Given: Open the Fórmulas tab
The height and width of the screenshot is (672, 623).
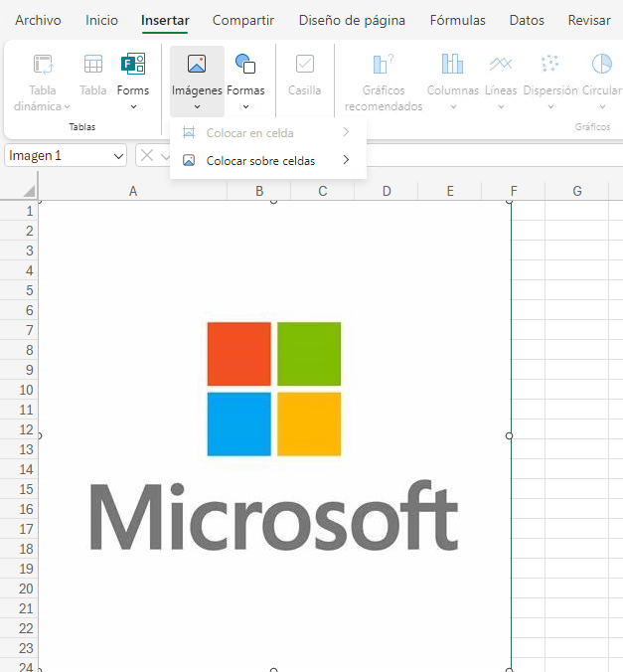Looking at the screenshot, I should [x=457, y=20].
